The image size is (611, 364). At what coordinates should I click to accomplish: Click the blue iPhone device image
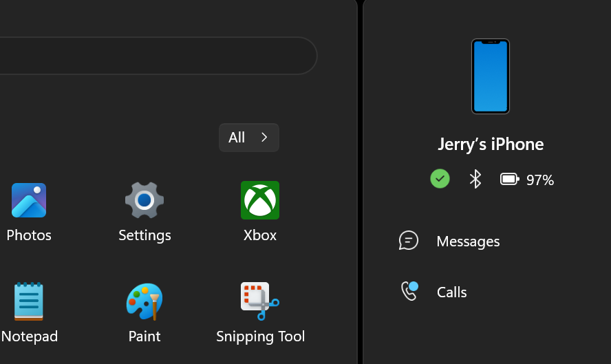[x=491, y=76]
